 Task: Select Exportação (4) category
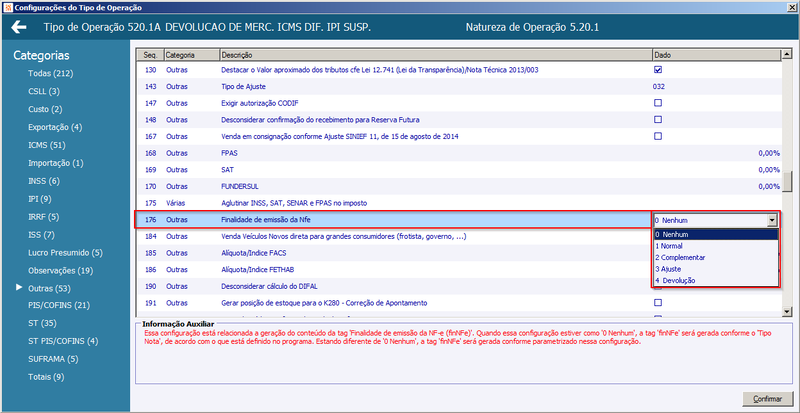55,127
